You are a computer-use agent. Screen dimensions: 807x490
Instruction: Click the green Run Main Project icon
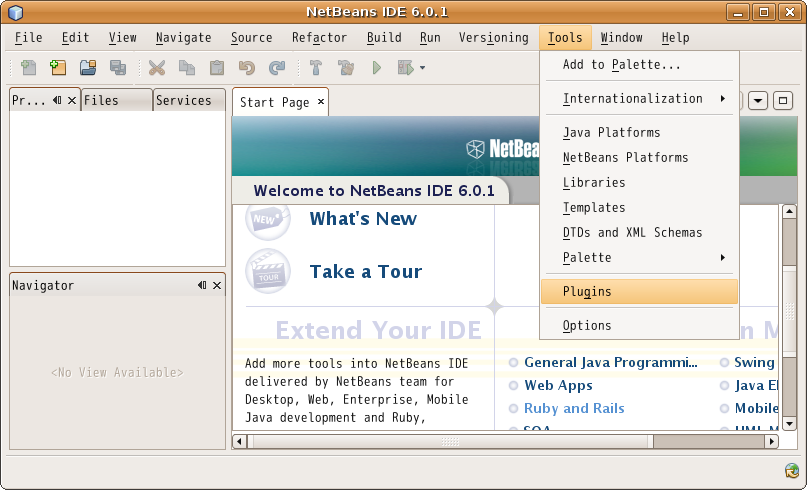point(377,68)
